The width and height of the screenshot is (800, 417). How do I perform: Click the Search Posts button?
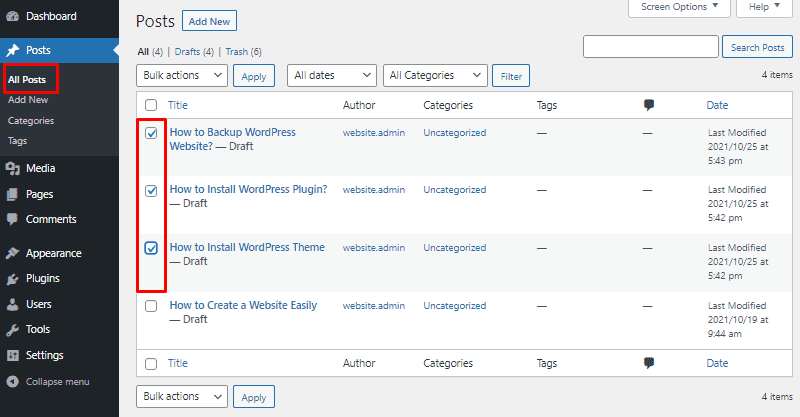pyautogui.click(x=757, y=47)
